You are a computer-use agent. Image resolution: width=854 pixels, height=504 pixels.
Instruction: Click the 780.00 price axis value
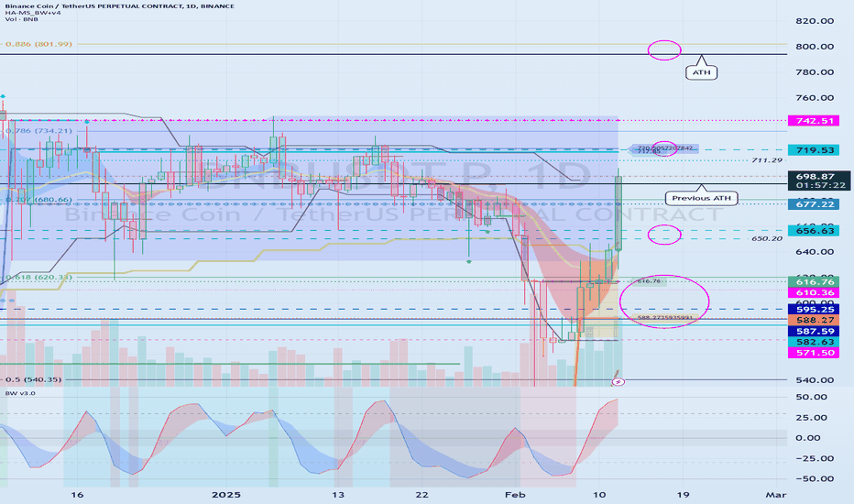815,71
